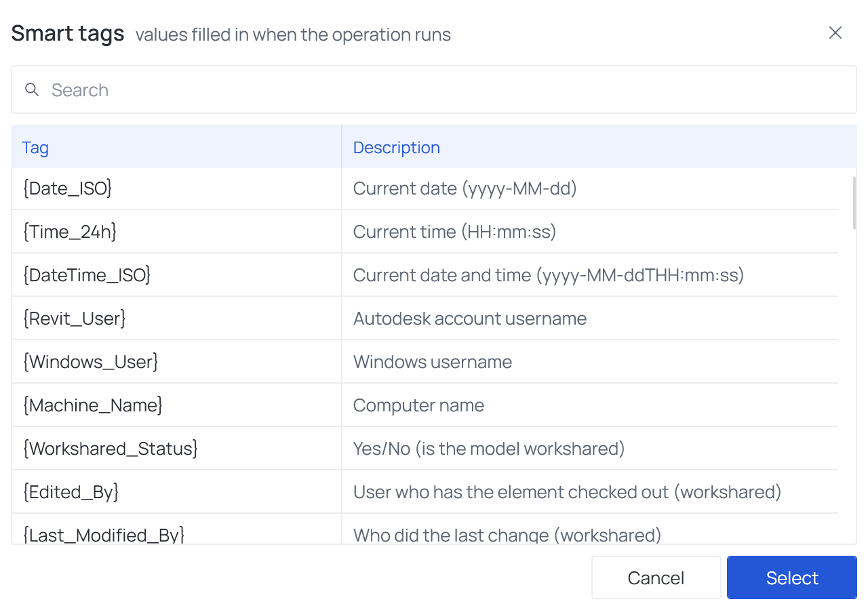The image size is (868, 610).
Task: Click description 'Current date (yyyy-MM-dd)'
Action: pos(465,188)
